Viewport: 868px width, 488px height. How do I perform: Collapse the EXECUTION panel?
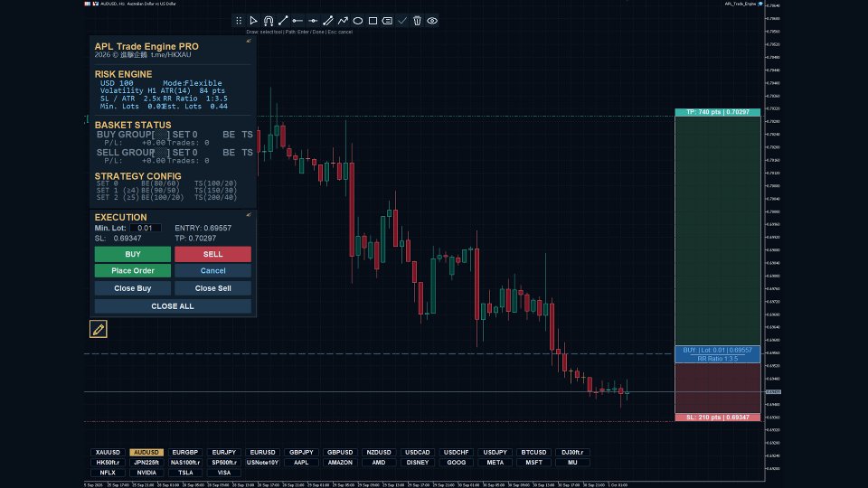249,215
